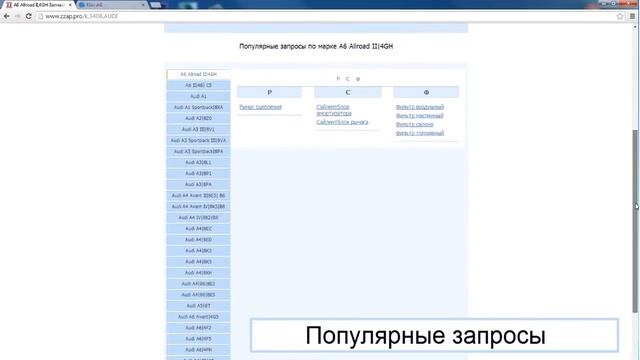This screenshot has width=640, height=360.
Task: Choose Audi A5|8T model
Action: coord(198,306)
